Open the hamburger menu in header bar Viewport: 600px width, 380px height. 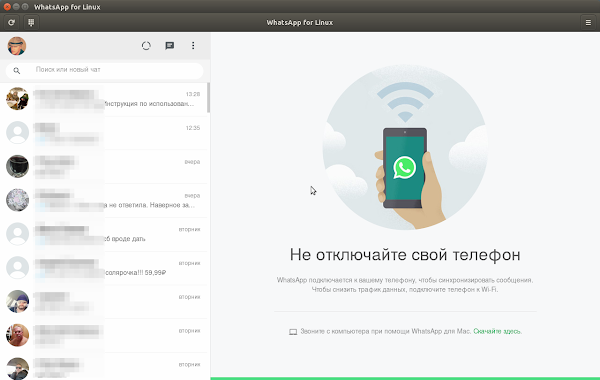(x=588, y=23)
